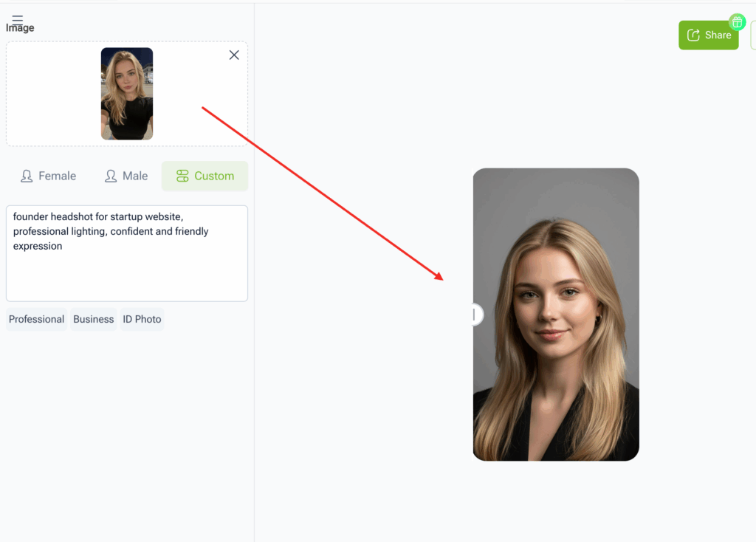This screenshot has height=542, width=756.
Task: Click the uploaded selfie thumbnail
Action: [x=127, y=94]
